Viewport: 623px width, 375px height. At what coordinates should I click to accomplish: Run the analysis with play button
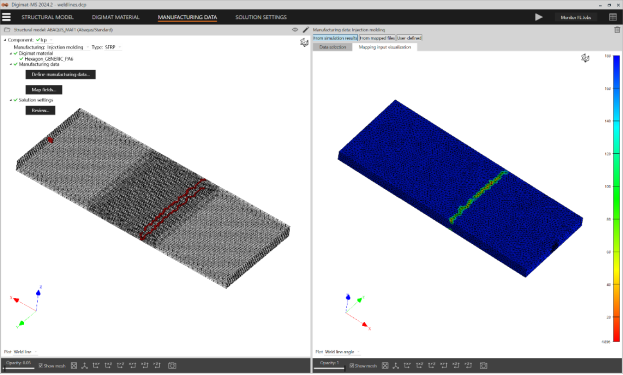[538, 17]
